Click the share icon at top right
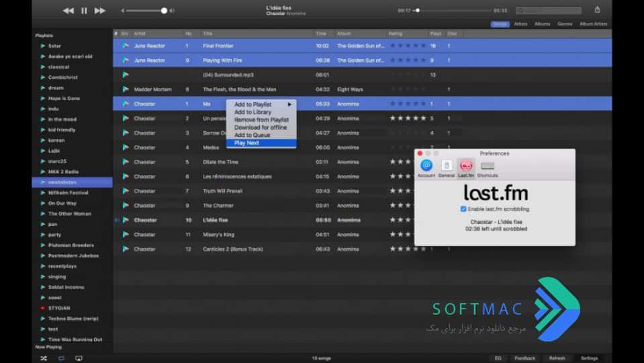Image resolution: width=644 pixels, height=363 pixels. 597,10
